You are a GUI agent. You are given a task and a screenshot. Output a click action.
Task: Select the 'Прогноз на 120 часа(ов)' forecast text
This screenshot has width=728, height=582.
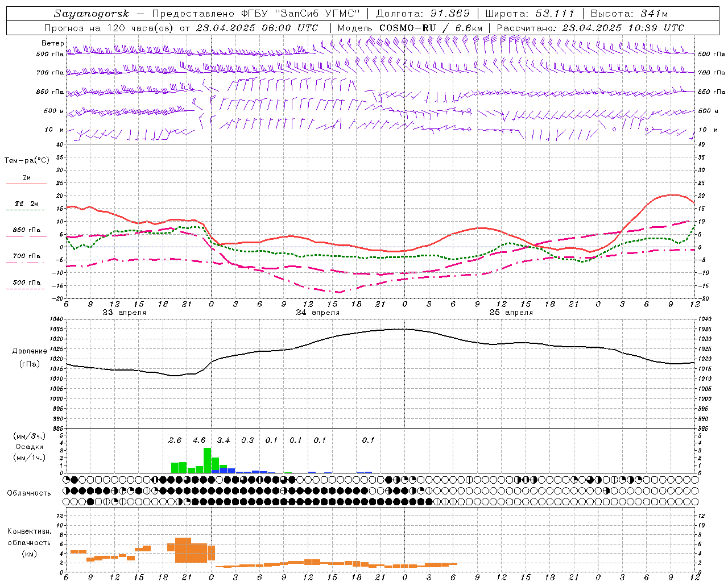(x=110, y=28)
